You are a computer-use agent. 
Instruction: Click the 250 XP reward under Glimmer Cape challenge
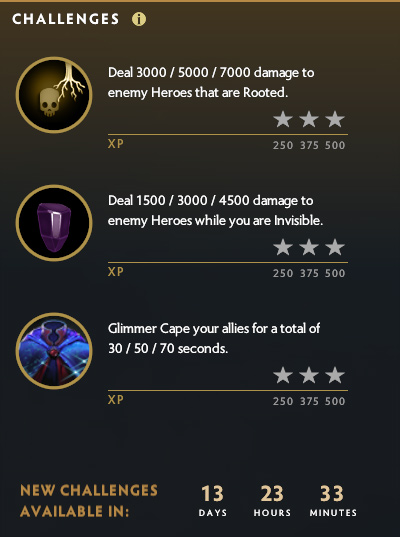click(283, 401)
